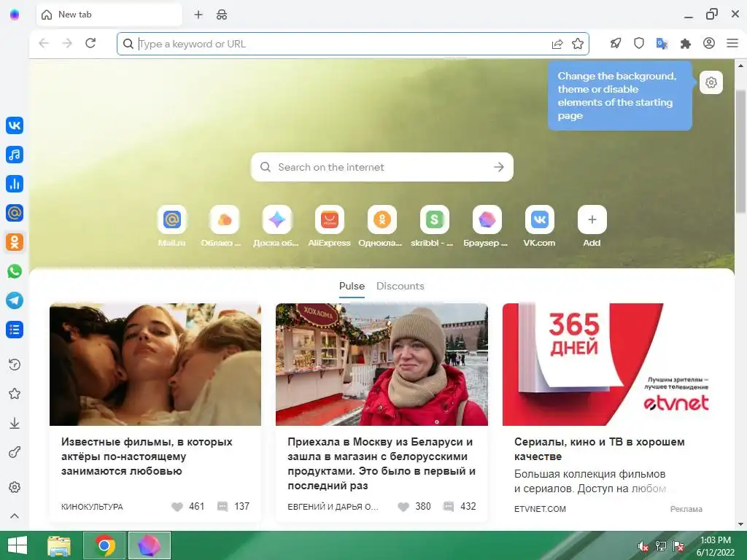Viewport: 747px width, 560px height.
Task: Click the Atom browser logo top-left
Action: [15, 15]
